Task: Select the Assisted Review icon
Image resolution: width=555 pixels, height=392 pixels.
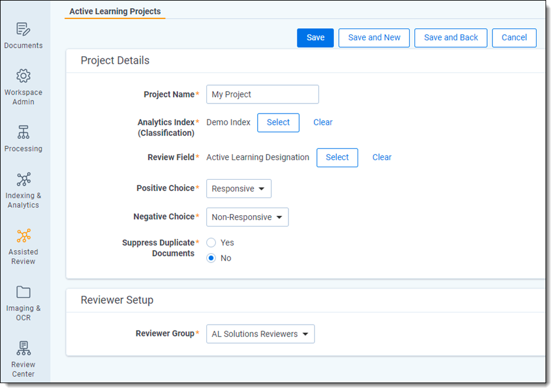Action: (24, 244)
